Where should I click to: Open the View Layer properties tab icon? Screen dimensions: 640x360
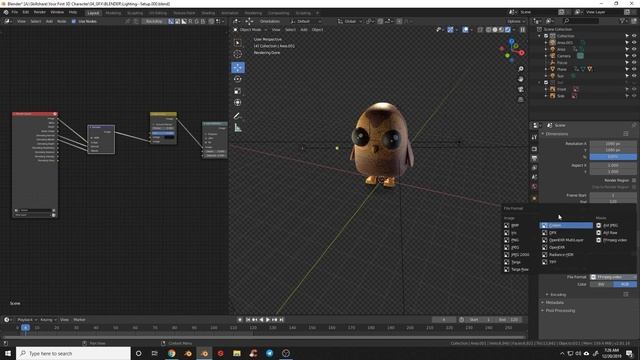point(534,168)
